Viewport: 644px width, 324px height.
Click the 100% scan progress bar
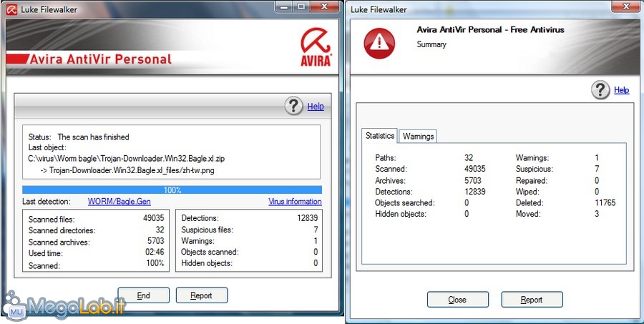(x=172, y=190)
